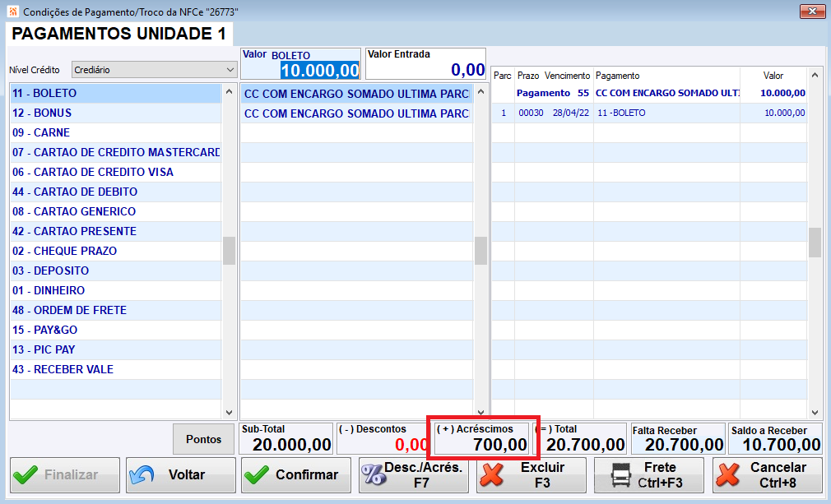Click the payment types list scroll-down arrow

[x=229, y=413]
